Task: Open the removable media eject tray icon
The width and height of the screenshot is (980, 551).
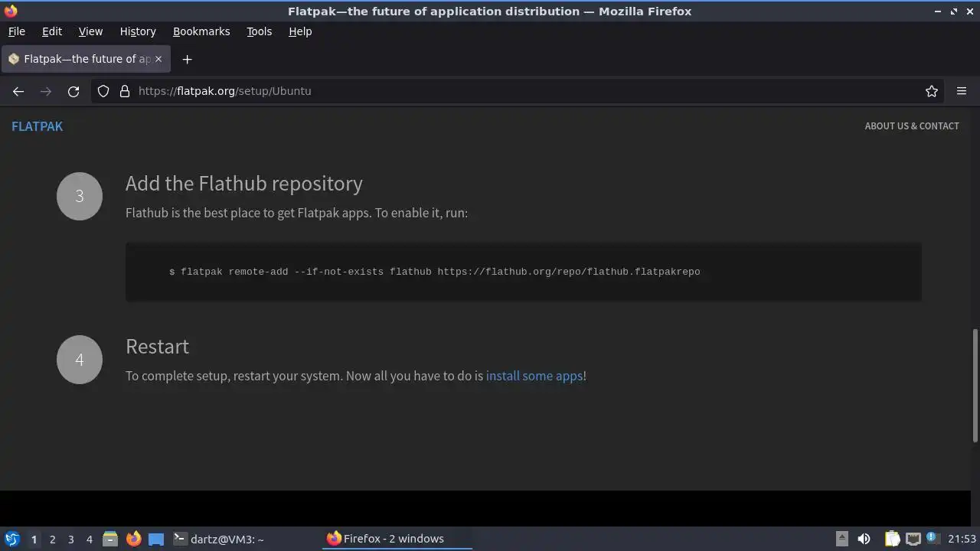Action: click(841, 539)
